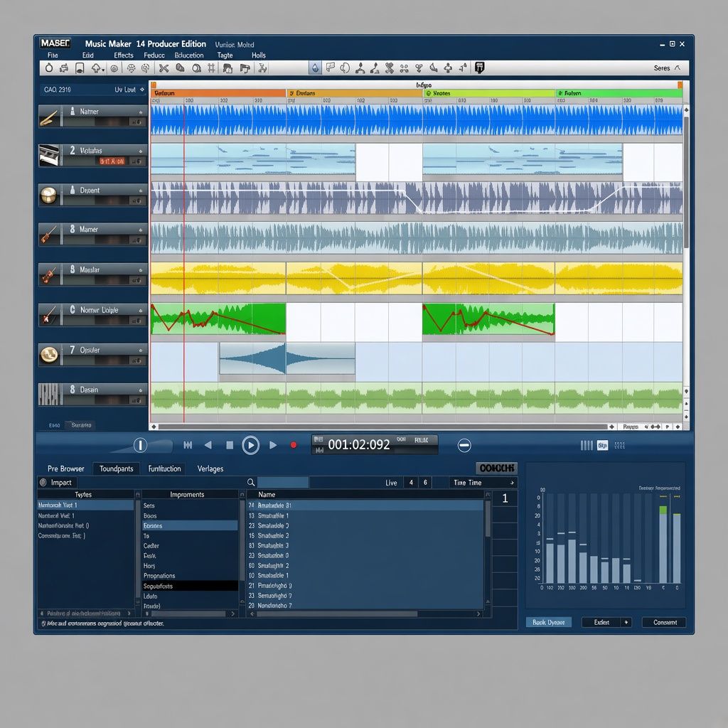This screenshot has height=728, width=728.
Task: Expand the Nomer Lolpfe track options arrow
Action: [x=141, y=310]
